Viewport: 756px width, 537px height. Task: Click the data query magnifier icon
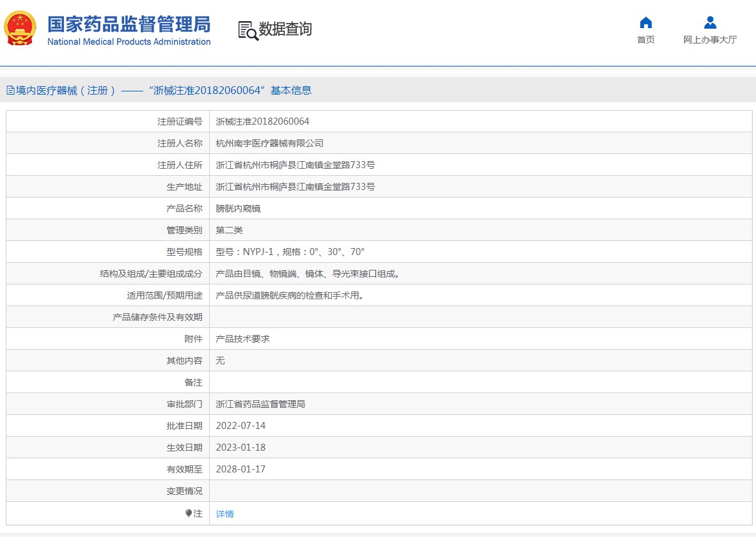tap(248, 31)
